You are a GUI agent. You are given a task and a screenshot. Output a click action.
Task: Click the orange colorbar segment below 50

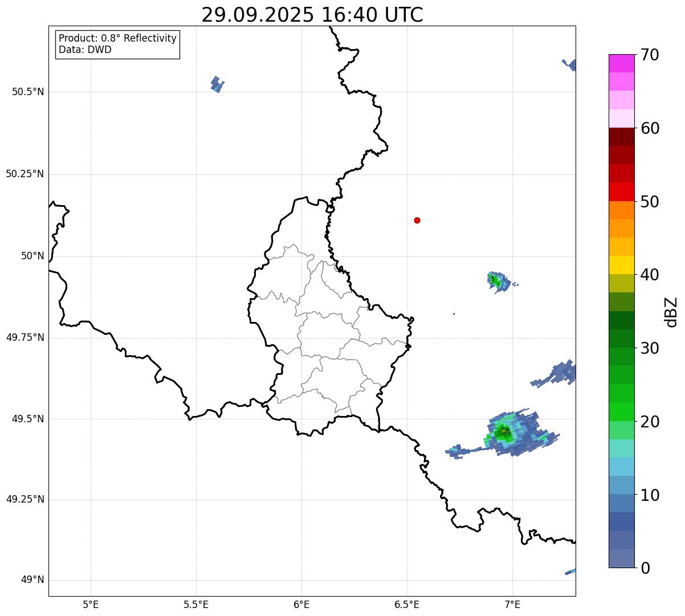[621, 210]
